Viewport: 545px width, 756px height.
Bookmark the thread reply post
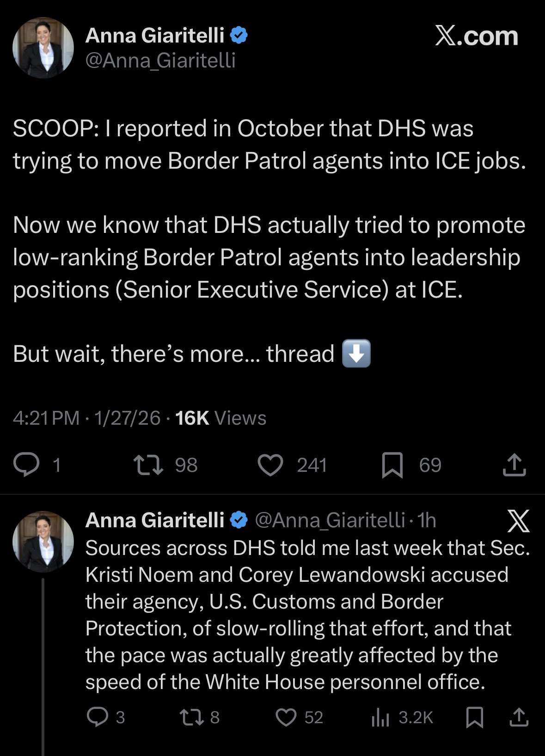(474, 717)
